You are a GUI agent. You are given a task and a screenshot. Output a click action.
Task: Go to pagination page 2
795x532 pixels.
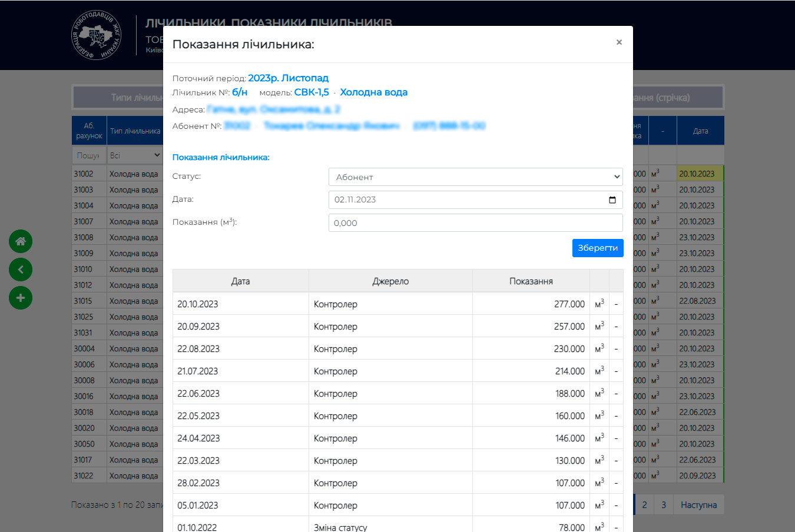point(644,505)
